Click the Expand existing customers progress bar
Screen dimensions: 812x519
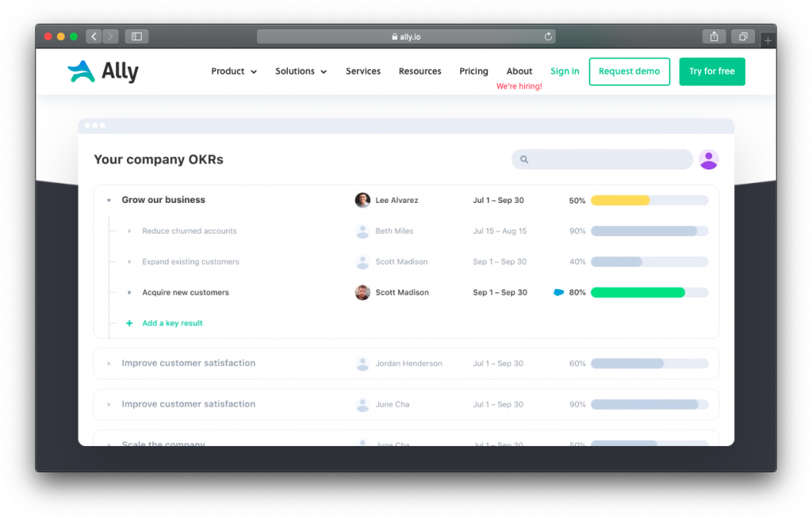pos(649,261)
